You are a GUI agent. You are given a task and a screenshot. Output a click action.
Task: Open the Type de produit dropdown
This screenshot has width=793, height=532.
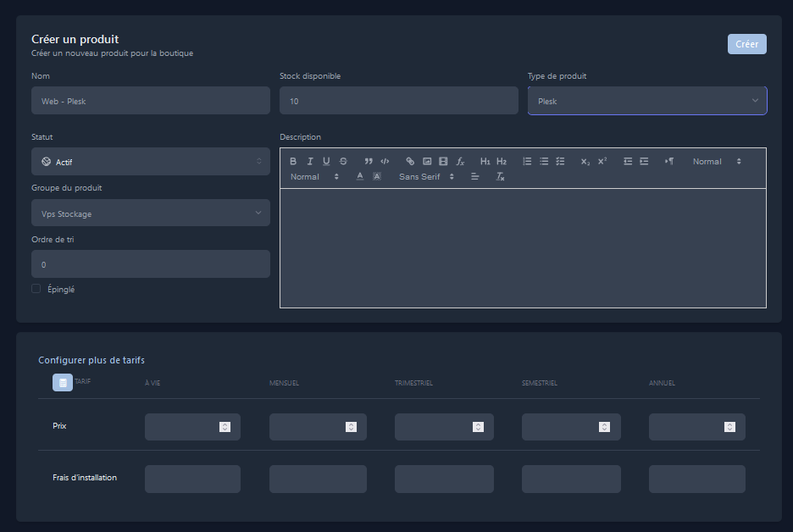646,101
